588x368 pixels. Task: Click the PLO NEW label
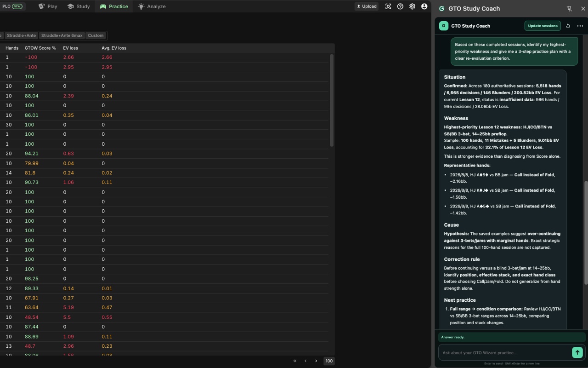12,6
